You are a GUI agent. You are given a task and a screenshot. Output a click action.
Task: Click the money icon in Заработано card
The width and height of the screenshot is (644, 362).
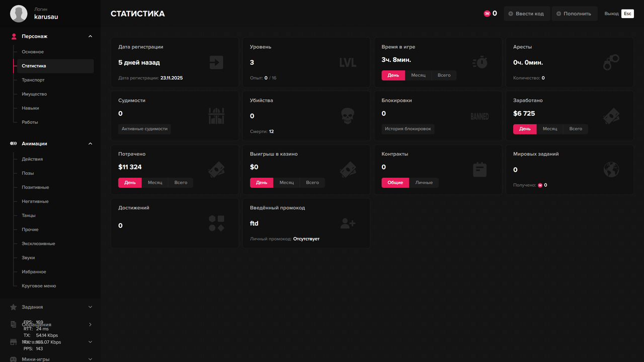tap(611, 116)
